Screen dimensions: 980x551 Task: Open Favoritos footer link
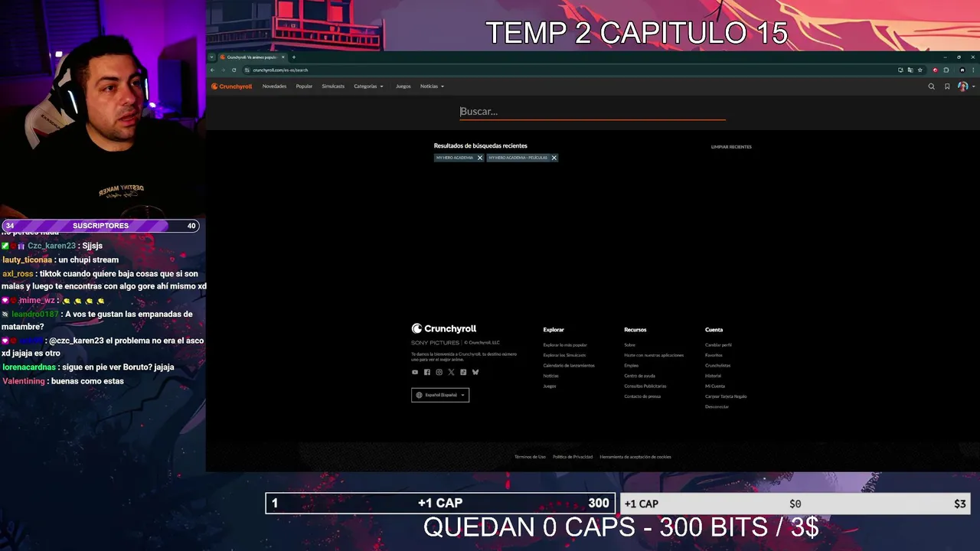pyautogui.click(x=714, y=355)
